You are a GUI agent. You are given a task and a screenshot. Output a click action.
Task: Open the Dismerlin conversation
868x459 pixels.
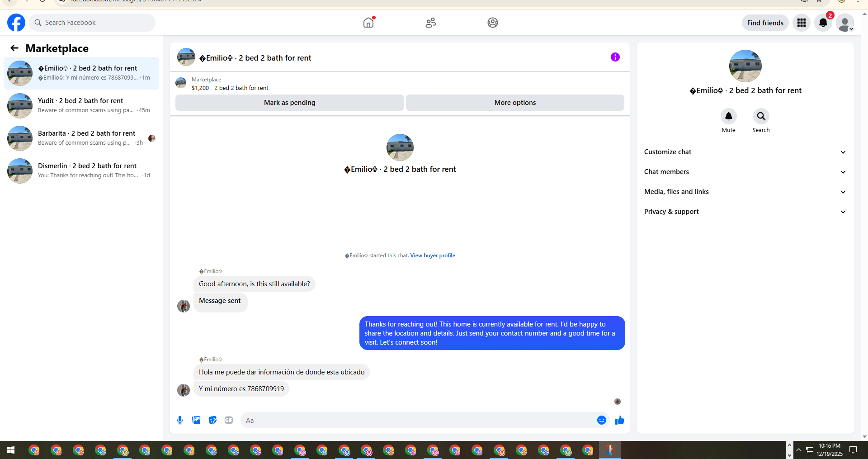click(x=81, y=171)
